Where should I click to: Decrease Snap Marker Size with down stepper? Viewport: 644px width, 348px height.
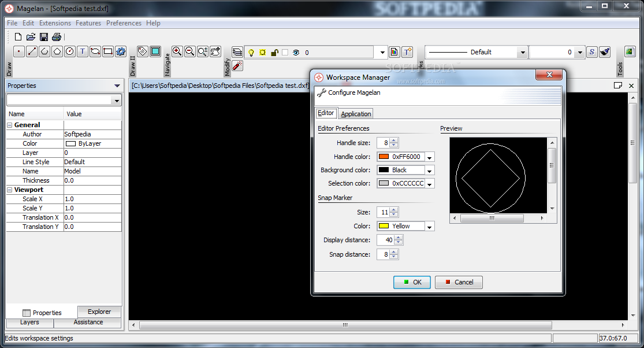(x=394, y=215)
